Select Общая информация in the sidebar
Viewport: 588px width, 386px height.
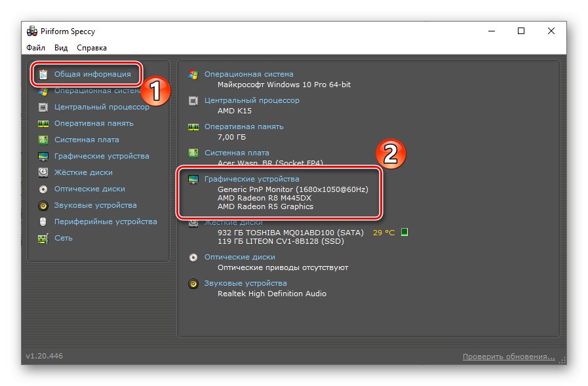tap(92, 74)
